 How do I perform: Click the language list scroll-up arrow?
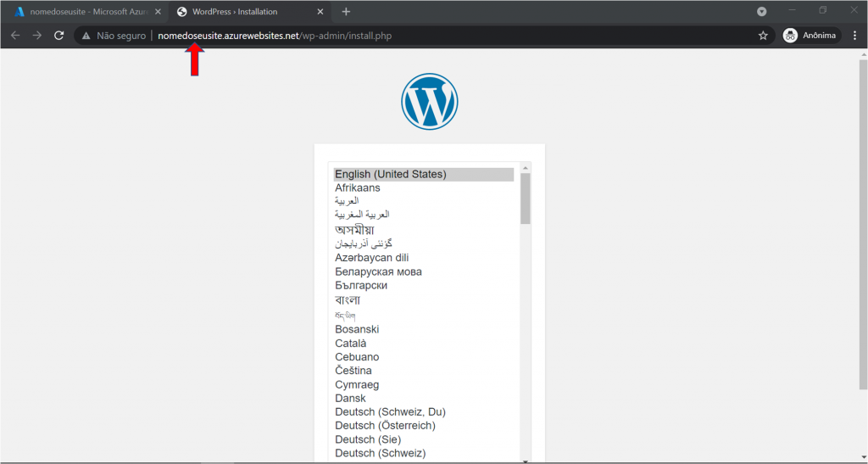click(x=526, y=167)
